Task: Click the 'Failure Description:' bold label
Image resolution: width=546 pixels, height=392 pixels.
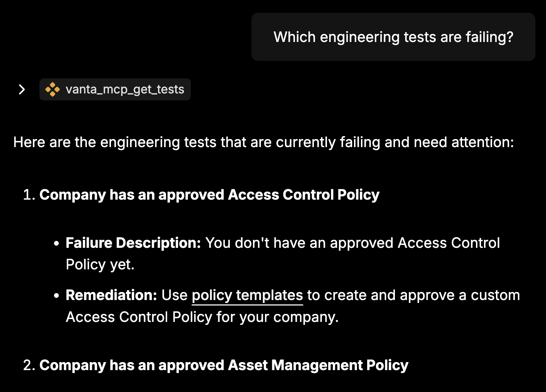Action: pos(133,243)
